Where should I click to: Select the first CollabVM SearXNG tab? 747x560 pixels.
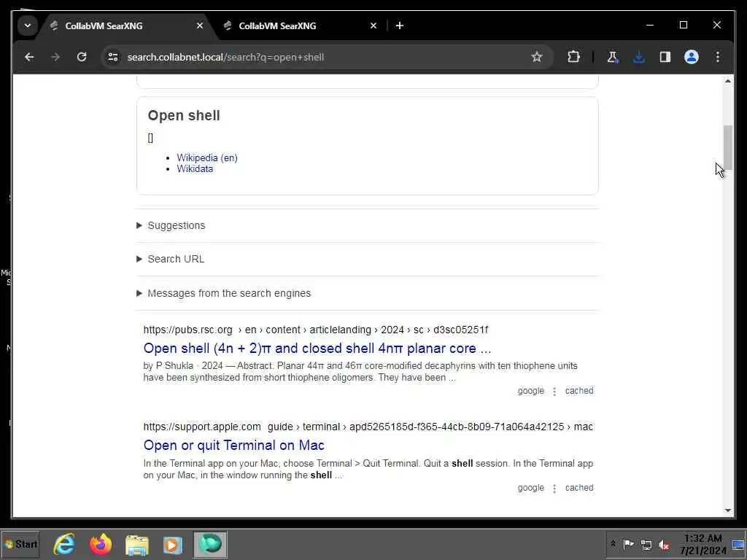(126, 26)
